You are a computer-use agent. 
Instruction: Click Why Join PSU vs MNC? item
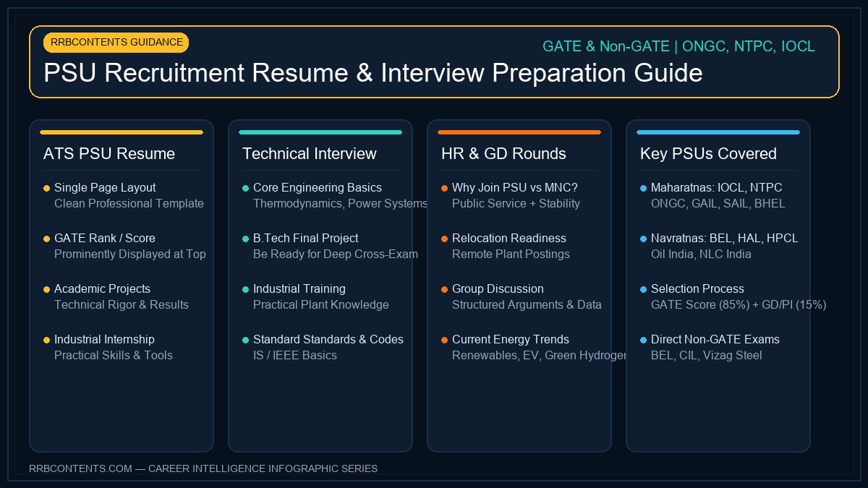pyautogui.click(x=515, y=188)
